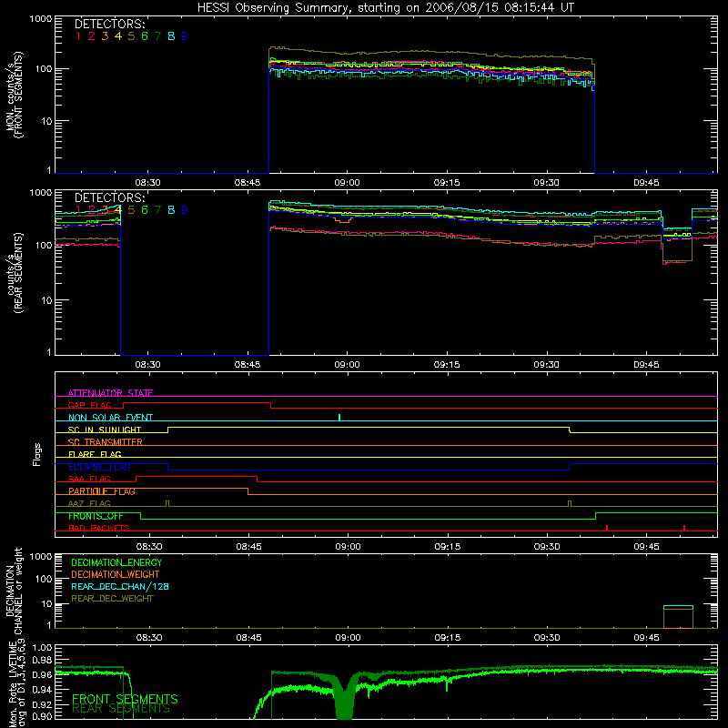The height and width of the screenshot is (728, 728).
Task: Select detector 6 in the rear segments legend
Action: 145,210
